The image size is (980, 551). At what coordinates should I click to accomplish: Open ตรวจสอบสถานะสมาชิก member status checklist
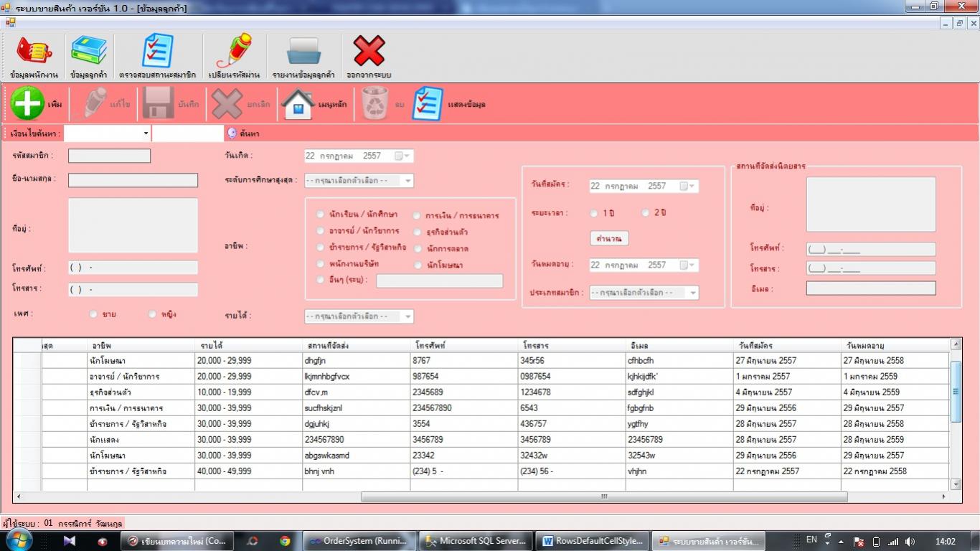[157, 51]
